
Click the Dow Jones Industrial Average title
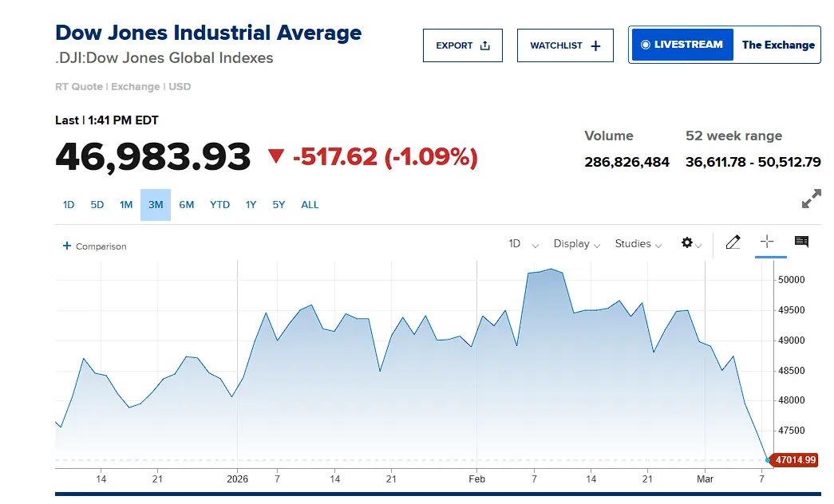click(x=208, y=33)
